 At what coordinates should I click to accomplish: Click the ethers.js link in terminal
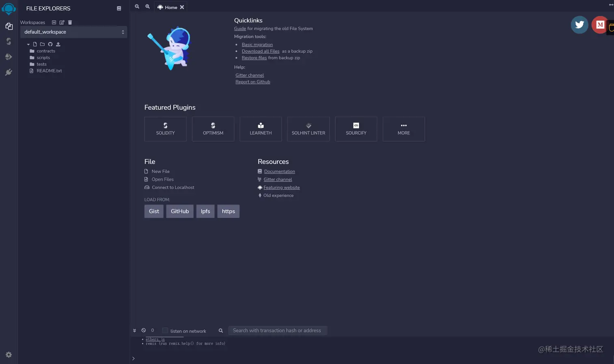pyautogui.click(x=155, y=339)
